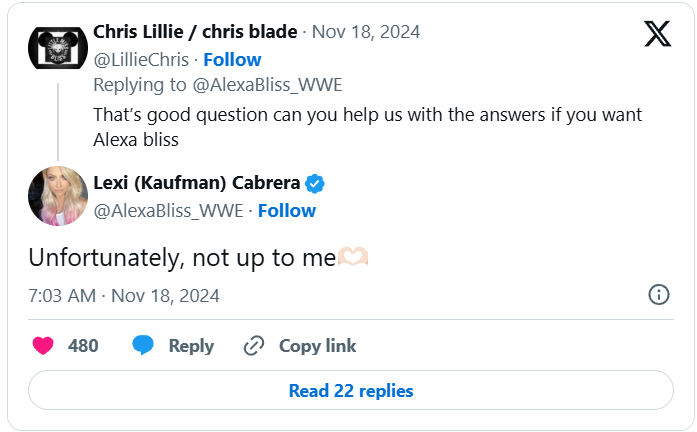Open Chris Lillie's profile avatar
This screenshot has width=697, height=432.
coord(57,46)
